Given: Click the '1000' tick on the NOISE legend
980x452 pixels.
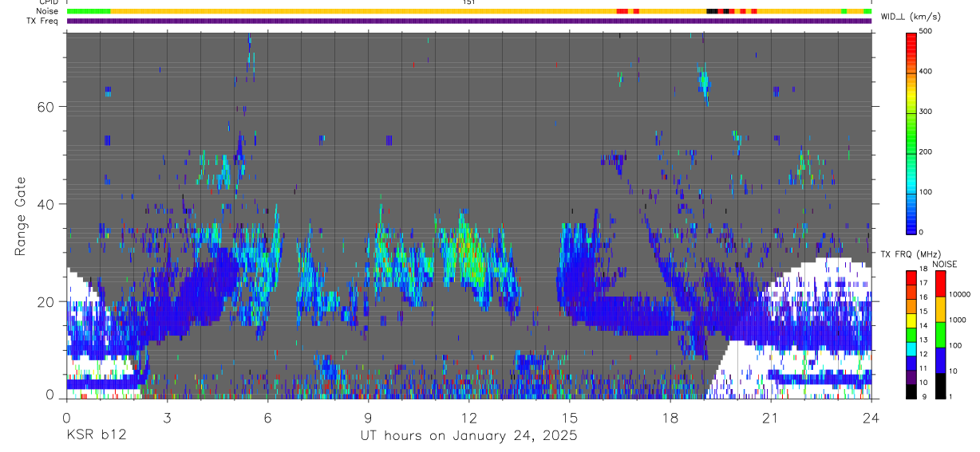Looking at the screenshot, I should tap(957, 320).
